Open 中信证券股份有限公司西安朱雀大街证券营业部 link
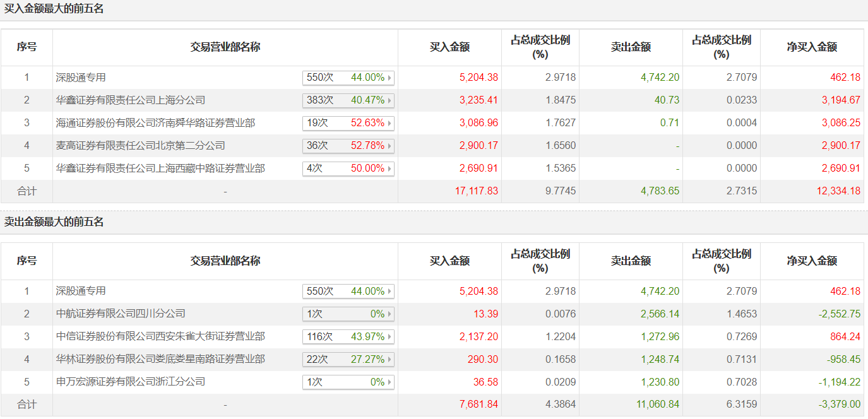The height and width of the screenshot is (419, 868). (160, 336)
